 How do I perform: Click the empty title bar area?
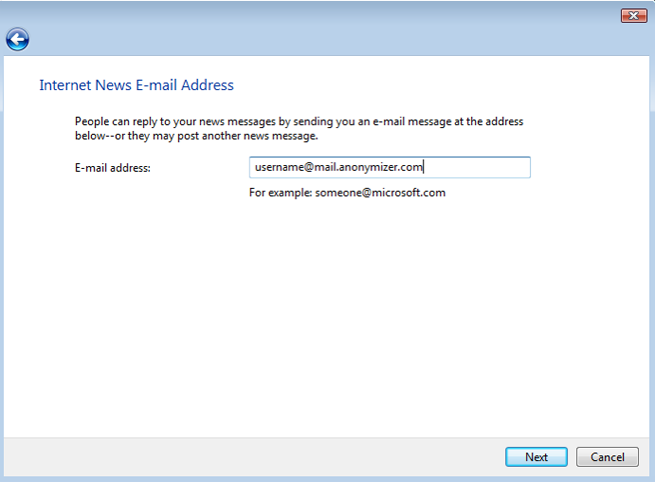pos(300,15)
